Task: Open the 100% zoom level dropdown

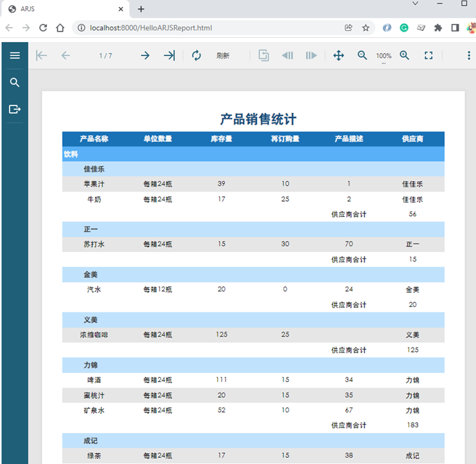Action: click(x=384, y=56)
